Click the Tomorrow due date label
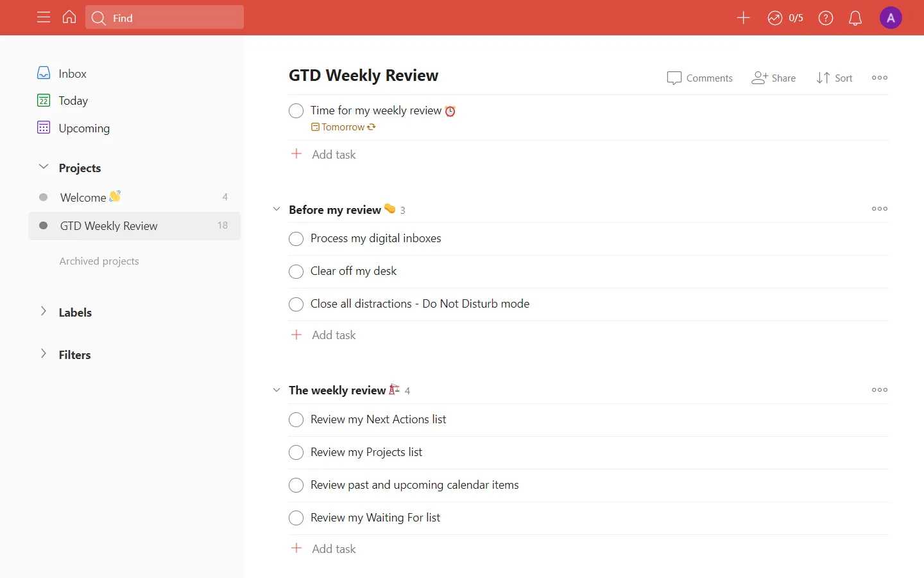 point(343,127)
